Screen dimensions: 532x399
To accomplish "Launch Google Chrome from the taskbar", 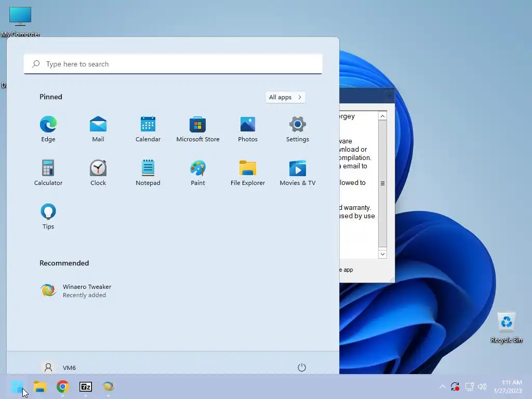I will tap(63, 387).
